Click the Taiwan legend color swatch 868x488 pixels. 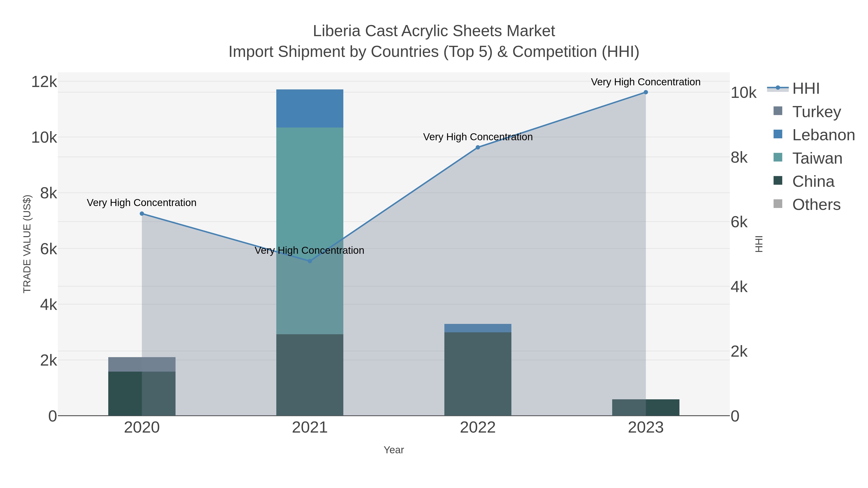778,157
